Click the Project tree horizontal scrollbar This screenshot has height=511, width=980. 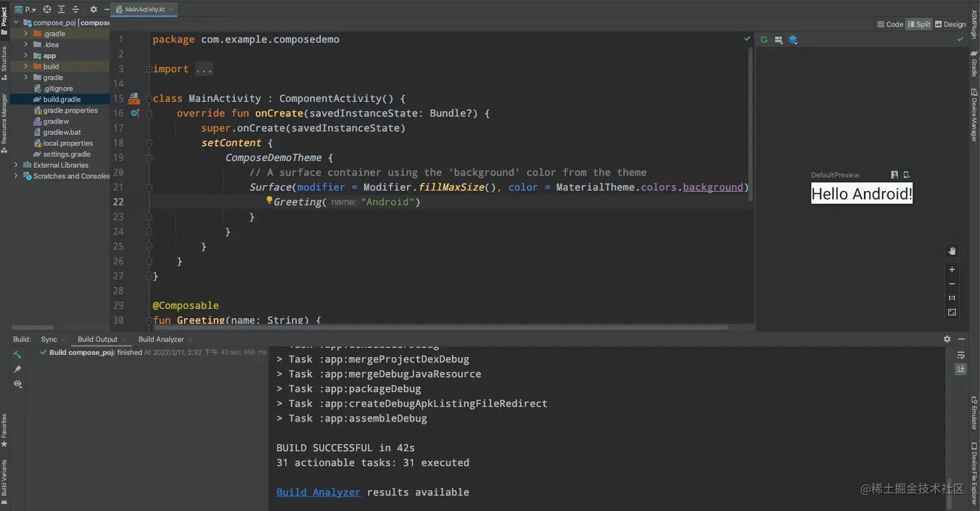point(33,327)
